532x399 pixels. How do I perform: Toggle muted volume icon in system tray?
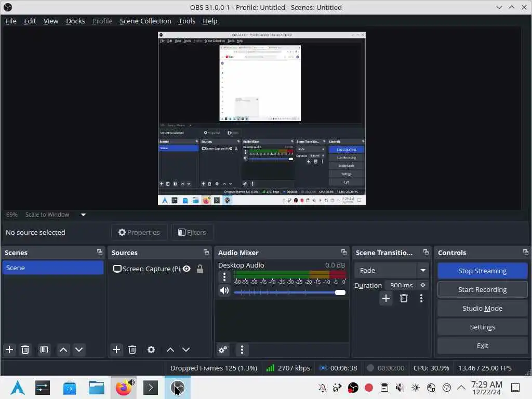click(x=400, y=388)
